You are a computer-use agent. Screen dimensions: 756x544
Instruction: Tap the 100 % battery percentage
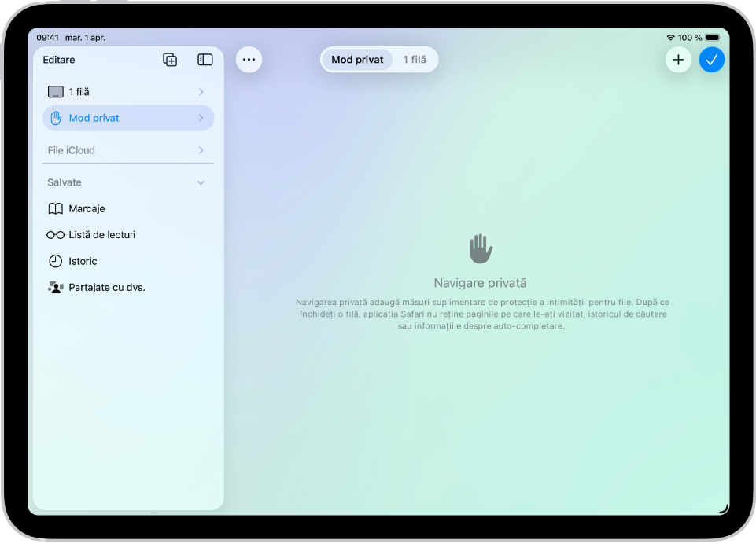(689, 38)
